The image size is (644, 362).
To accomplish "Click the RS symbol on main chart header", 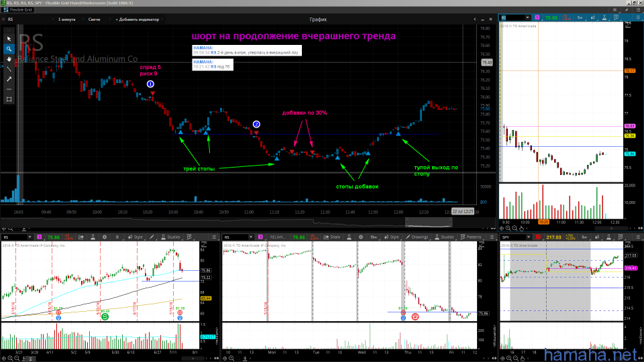I will [x=10, y=19].
